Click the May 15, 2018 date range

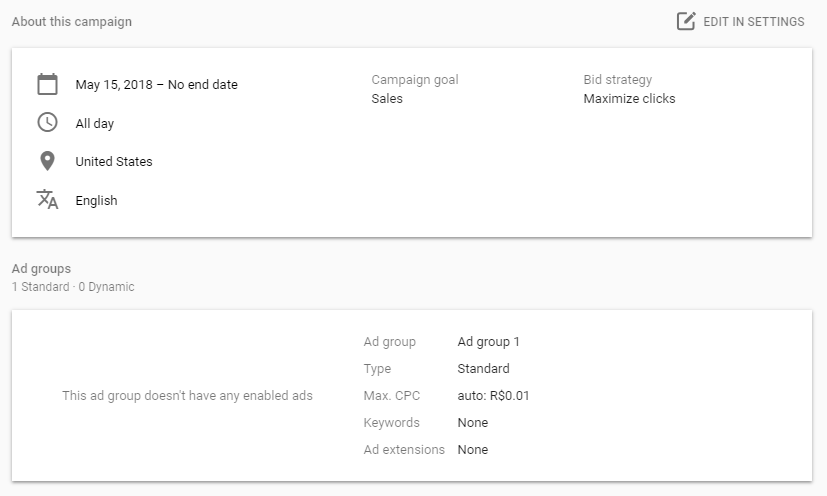(156, 85)
